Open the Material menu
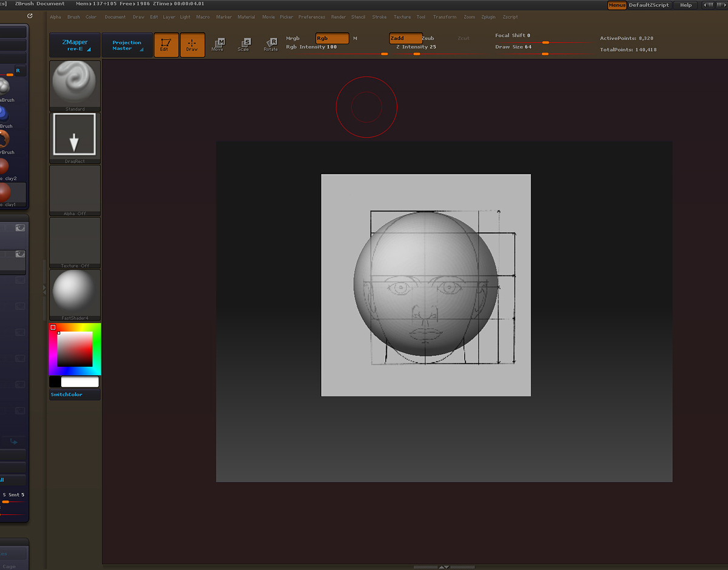728x570 pixels. click(x=246, y=17)
